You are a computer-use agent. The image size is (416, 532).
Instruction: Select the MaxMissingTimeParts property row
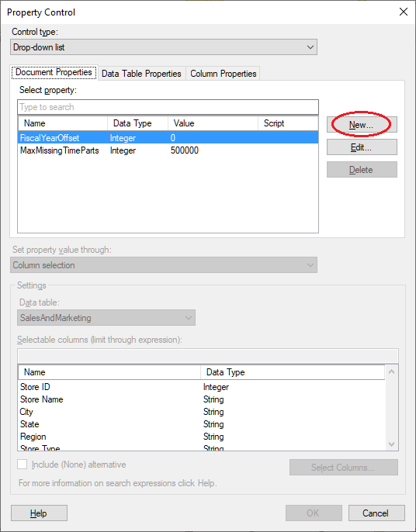click(x=168, y=150)
